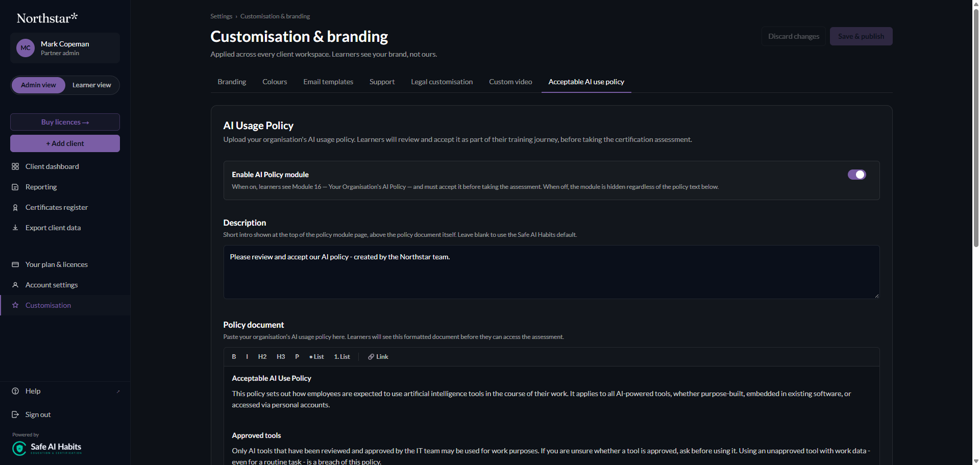Viewport: 980px width, 465px height.
Task: Click the Sign out icon
Action: tap(15, 414)
